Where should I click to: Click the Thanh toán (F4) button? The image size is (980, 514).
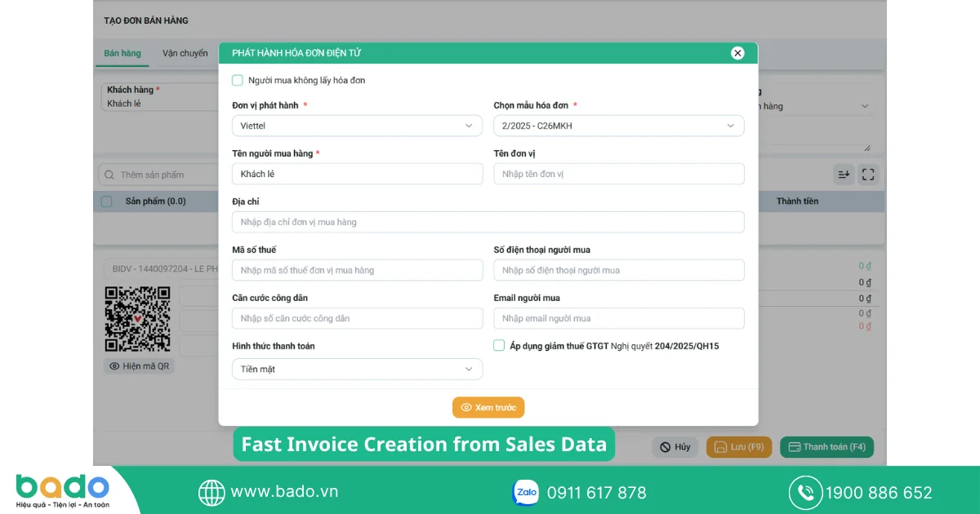point(826,447)
